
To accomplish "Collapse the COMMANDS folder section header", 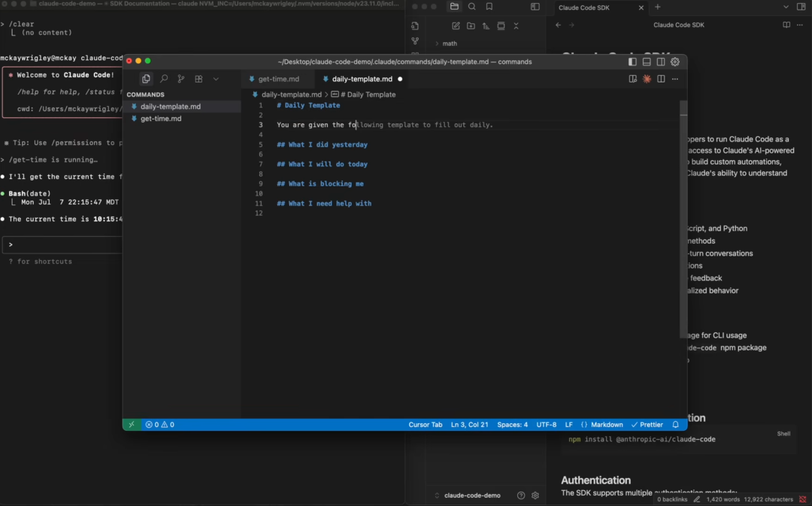I will click(x=146, y=95).
